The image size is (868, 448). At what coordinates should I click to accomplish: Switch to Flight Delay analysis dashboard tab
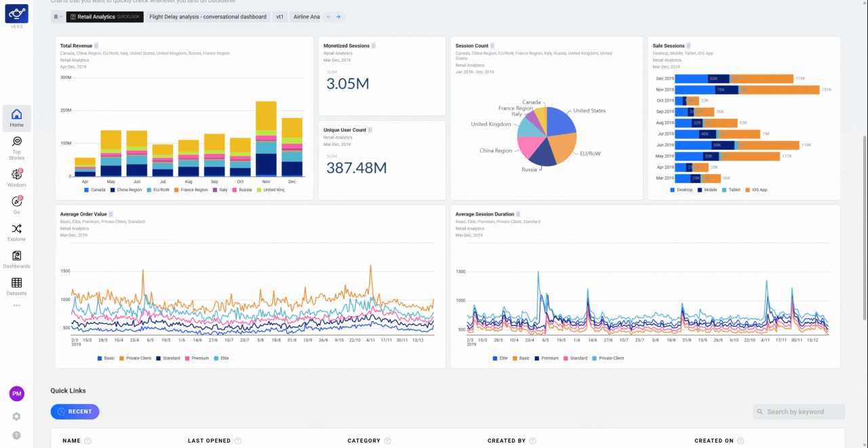point(208,16)
